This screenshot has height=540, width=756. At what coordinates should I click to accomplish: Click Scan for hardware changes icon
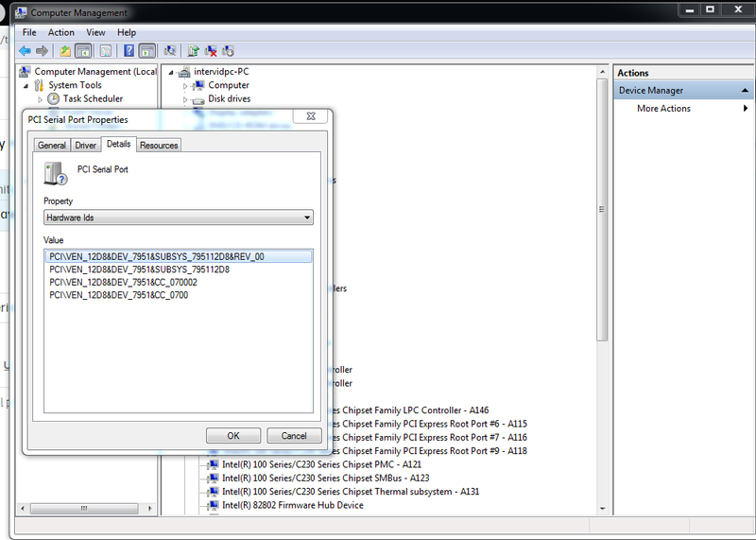coord(170,51)
